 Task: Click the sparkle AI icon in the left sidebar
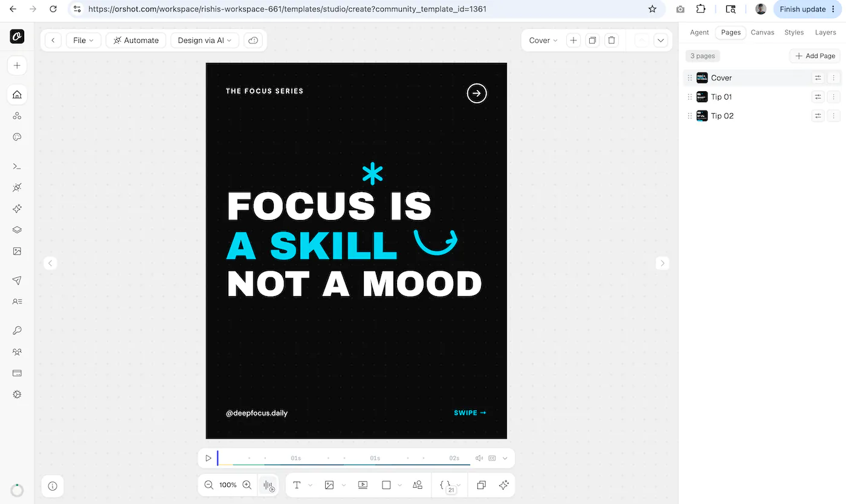pyautogui.click(x=17, y=208)
